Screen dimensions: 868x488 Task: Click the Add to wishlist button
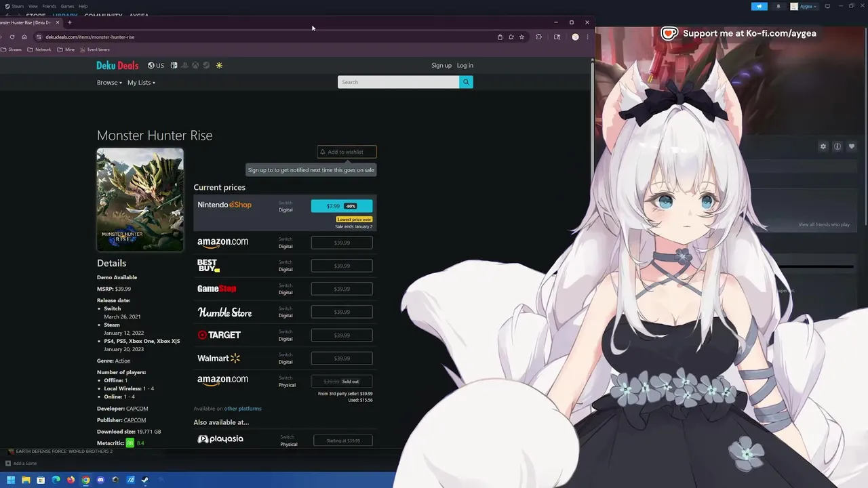coord(347,152)
